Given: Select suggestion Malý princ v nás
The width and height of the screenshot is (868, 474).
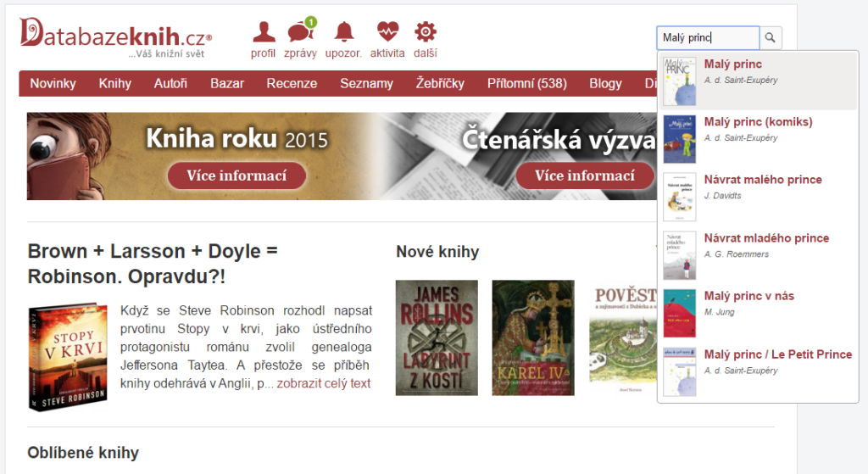Looking at the screenshot, I should tap(757, 312).
